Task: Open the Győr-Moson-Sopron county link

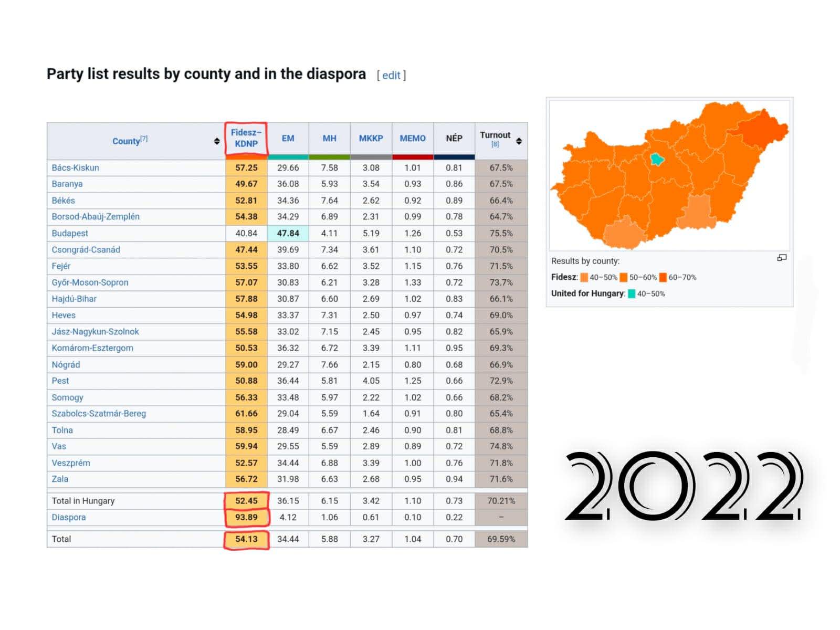Action: (x=90, y=282)
